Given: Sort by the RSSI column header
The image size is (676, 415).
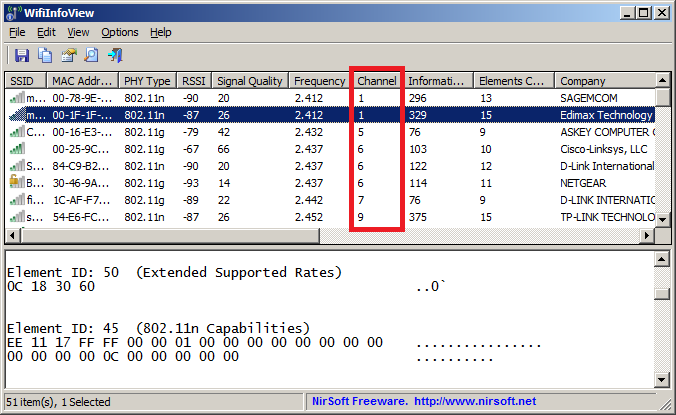Looking at the screenshot, I should coord(194,81).
